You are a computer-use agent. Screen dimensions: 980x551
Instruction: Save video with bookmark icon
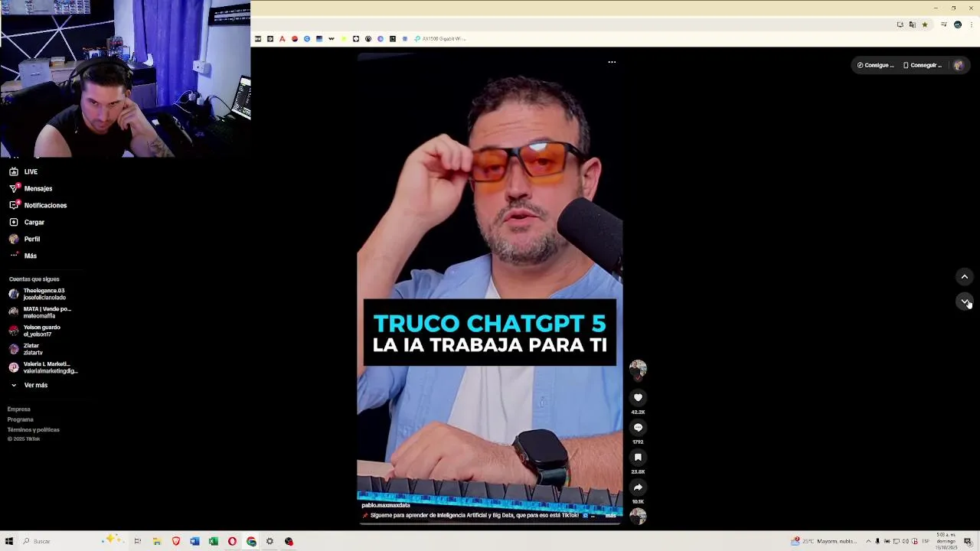click(x=638, y=457)
